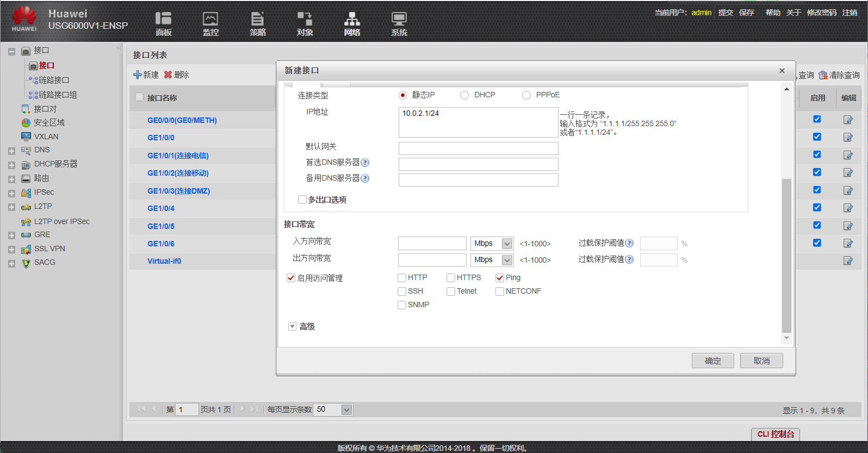Click the dialog vertical scrollbar thumb

click(x=786, y=256)
